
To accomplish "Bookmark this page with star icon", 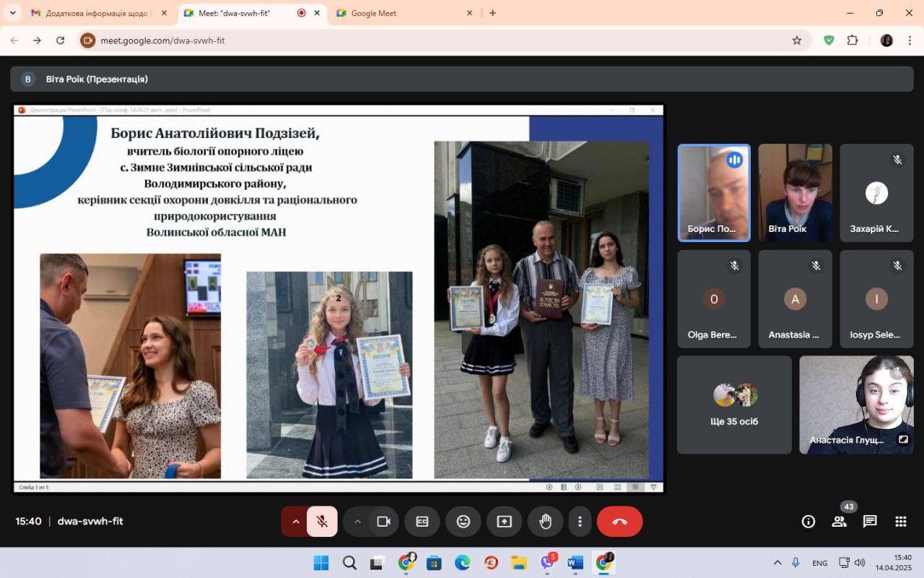I will tap(797, 40).
